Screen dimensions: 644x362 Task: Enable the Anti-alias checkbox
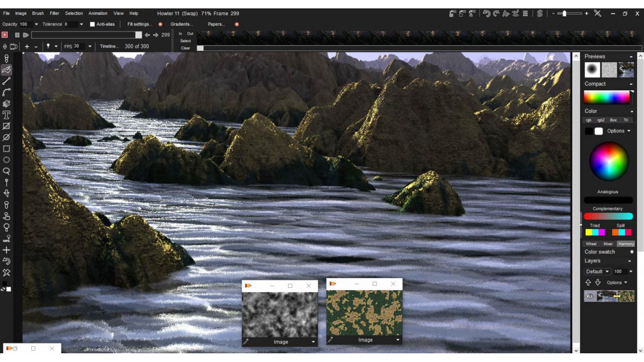click(x=92, y=24)
